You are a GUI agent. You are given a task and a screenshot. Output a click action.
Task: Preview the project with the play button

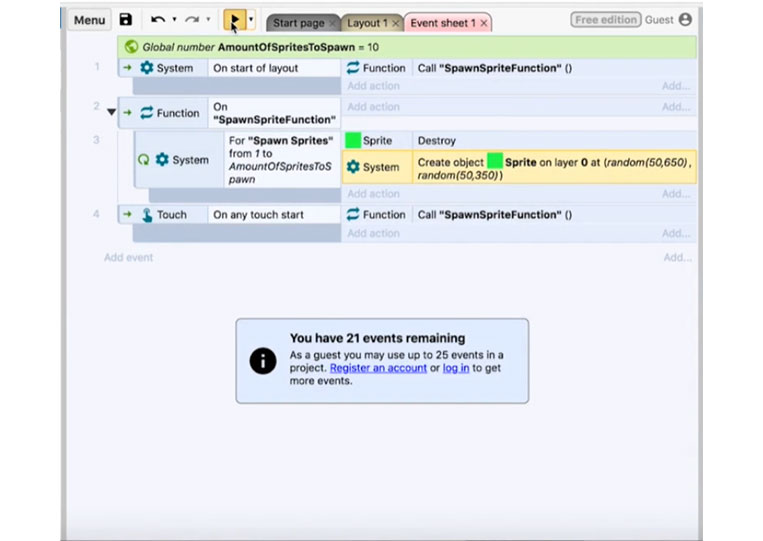click(235, 20)
